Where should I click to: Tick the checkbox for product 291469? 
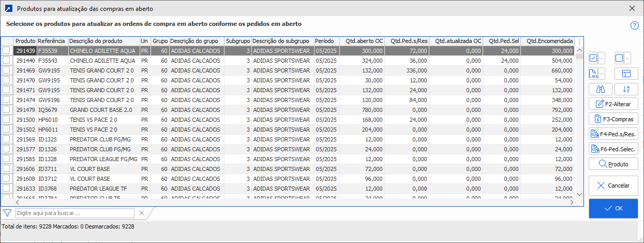[6, 70]
